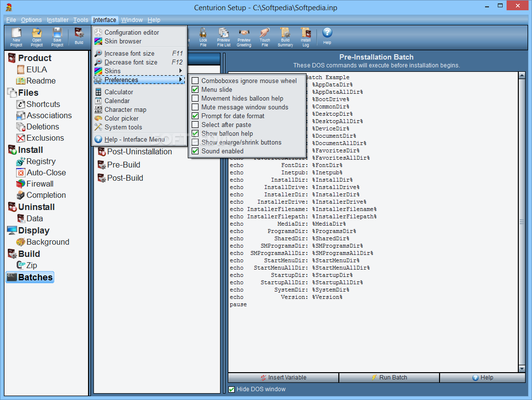Select Completion in the sidebar
Viewport: 532px width, 400px height.
coord(41,195)
